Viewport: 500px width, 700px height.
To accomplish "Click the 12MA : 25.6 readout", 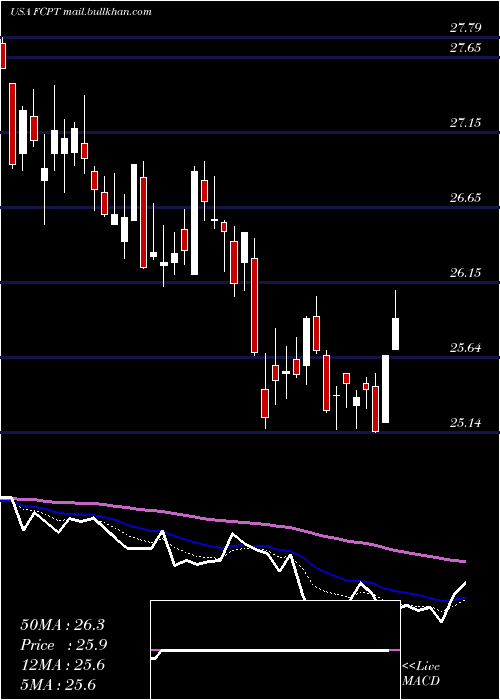I will coord(62,665).
